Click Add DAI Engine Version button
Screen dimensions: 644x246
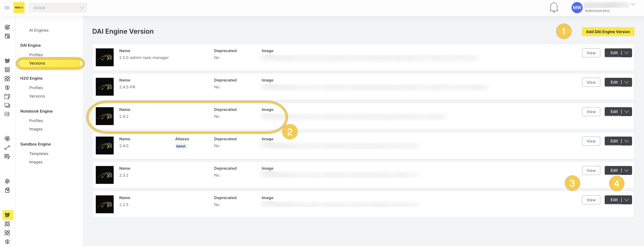[x=608, y=32]
